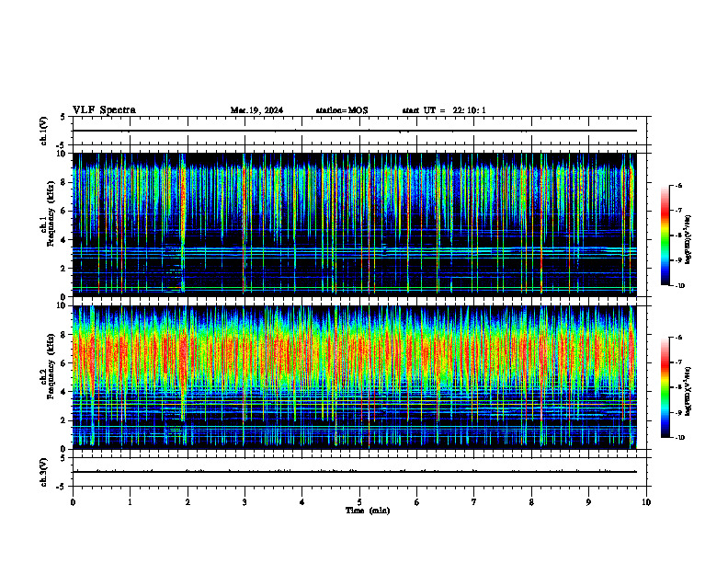This screenshot has height=563, width=728.
Task: Click the "start UT = 22:10:1" text
Action: pyautogui.click(x=444, y=110)
